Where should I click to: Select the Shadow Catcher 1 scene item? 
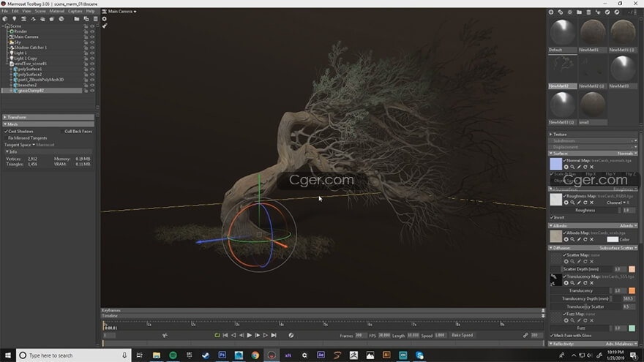click(31, 48)
